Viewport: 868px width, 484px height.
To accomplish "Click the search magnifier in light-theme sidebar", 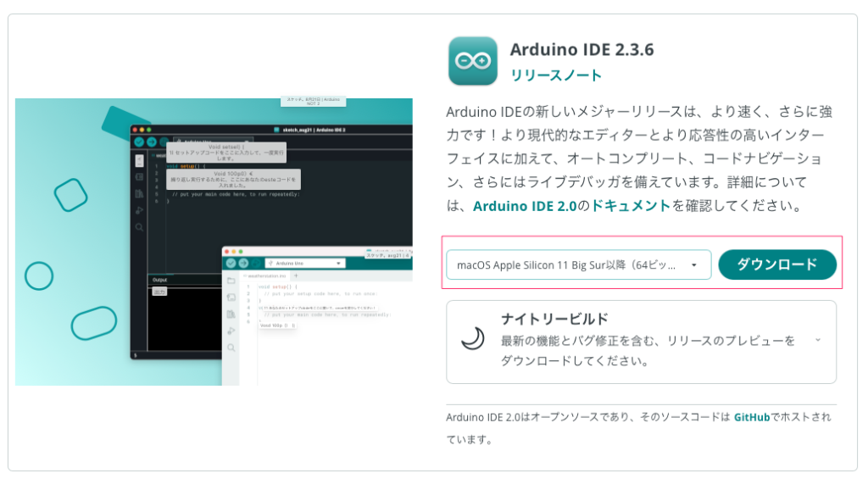I will tap(231, 348).
